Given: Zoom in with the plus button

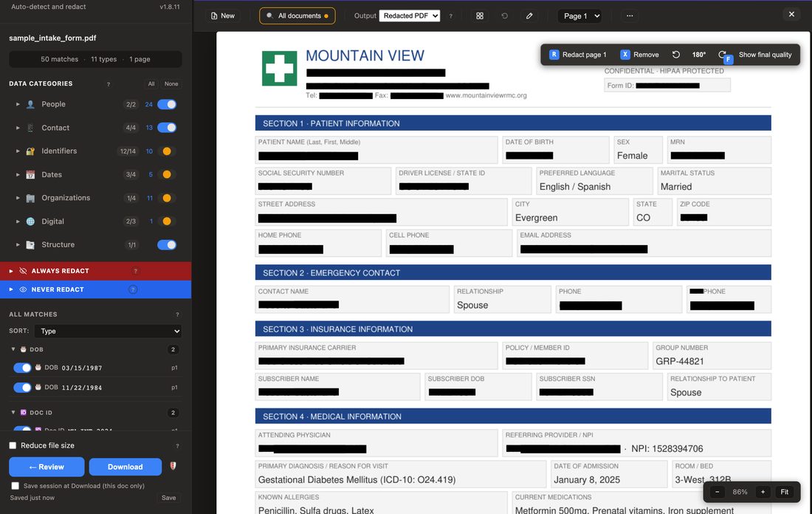Looking at the screenshot, I should (763, 492).
